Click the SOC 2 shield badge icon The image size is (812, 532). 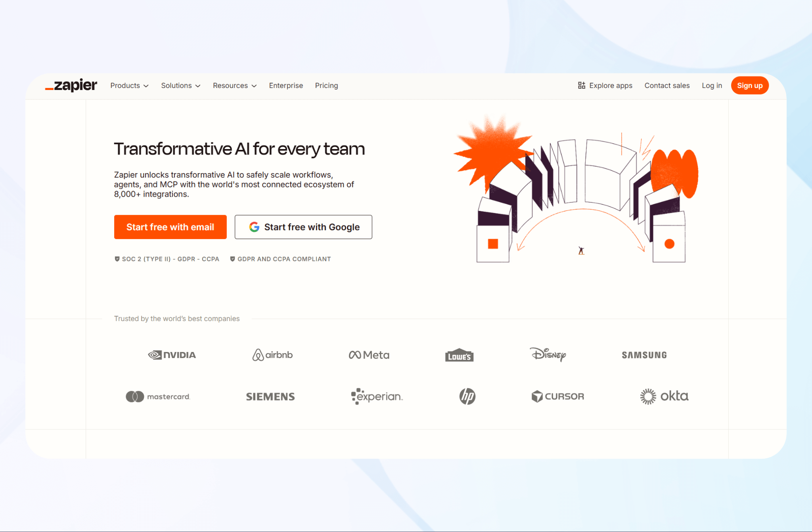click(117, 259)
